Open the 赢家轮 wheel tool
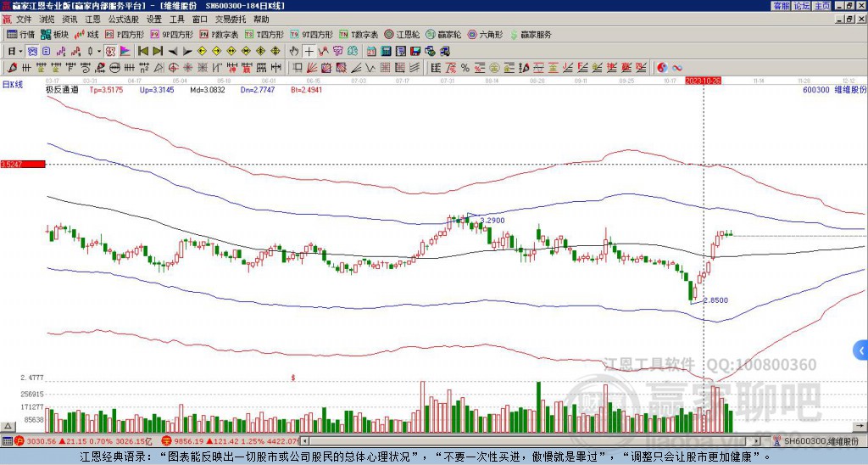868x465 pixels. tap(443, 34)
